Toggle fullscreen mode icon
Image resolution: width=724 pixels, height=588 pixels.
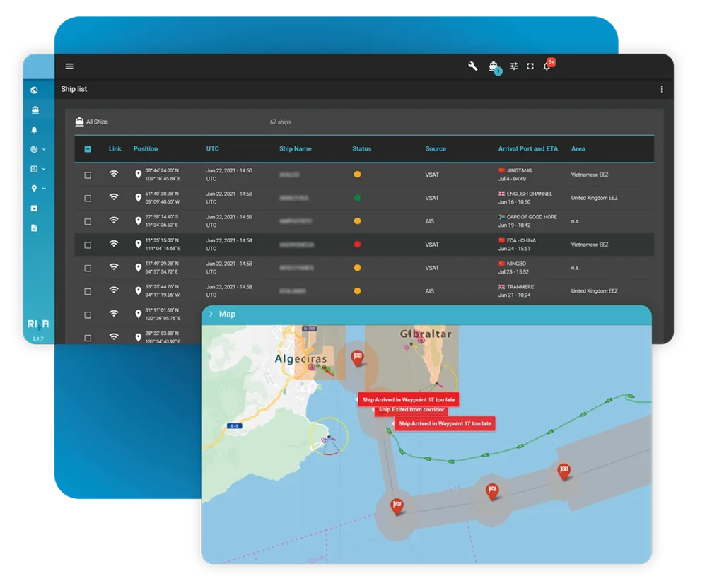530,66
